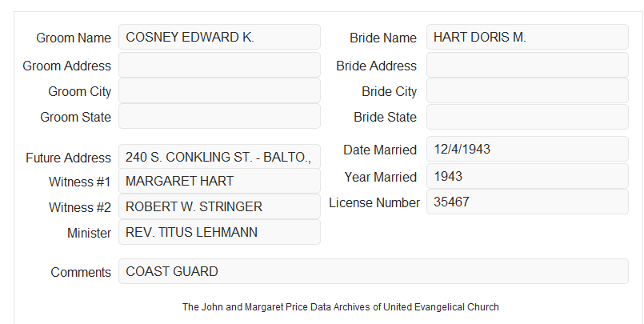644x324 pixels.
Task: Click the Groom Name field
Action: coord(219,37)
